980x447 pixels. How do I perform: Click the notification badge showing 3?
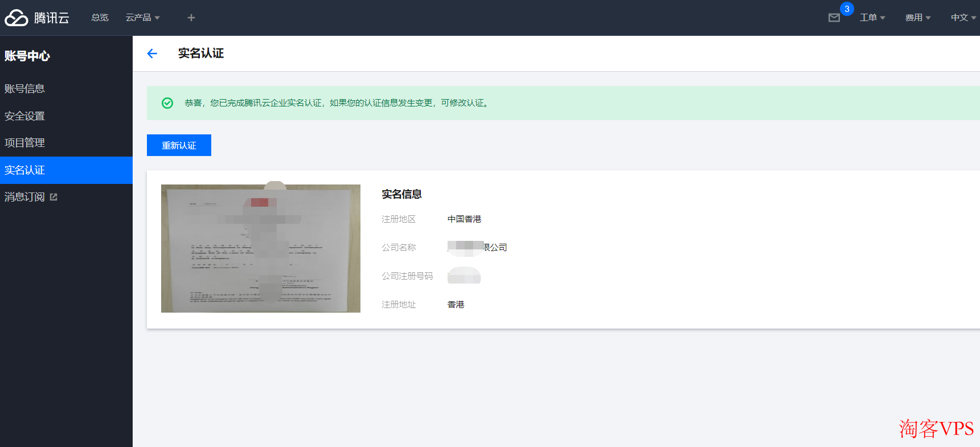847,9
